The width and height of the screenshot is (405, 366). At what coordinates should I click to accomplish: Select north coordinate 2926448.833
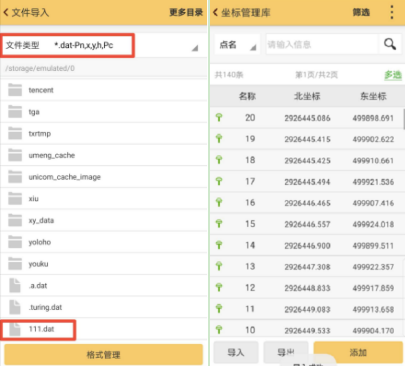pyautogui.click(x=307, y=288)
